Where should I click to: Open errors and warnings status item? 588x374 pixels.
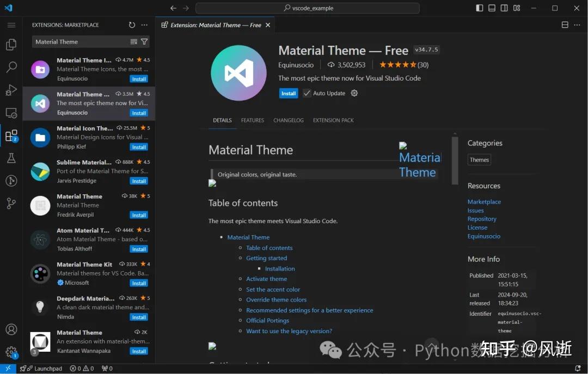[x=82, y=369]
